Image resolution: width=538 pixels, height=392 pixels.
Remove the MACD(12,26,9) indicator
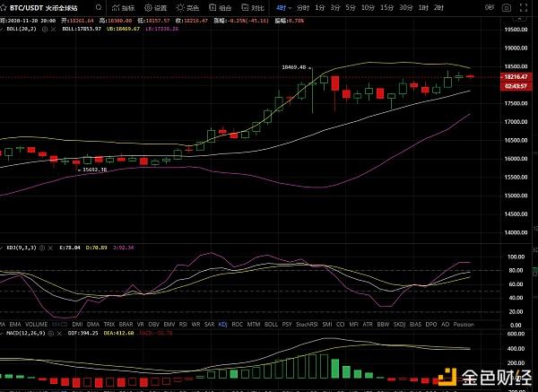click(x=59, y=334)
